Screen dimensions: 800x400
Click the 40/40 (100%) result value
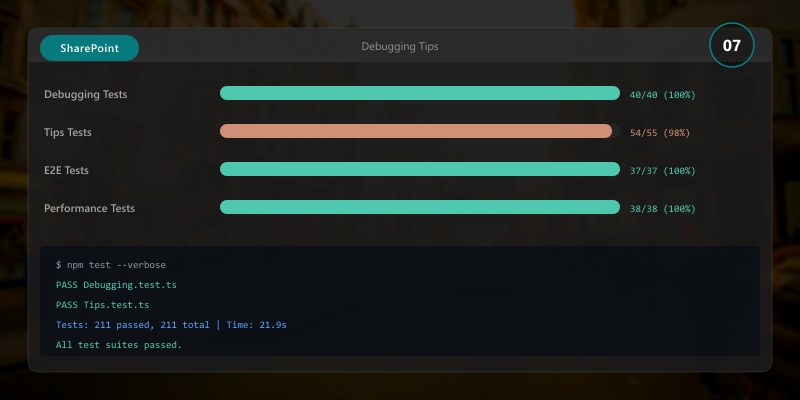[x=662, y=95]
